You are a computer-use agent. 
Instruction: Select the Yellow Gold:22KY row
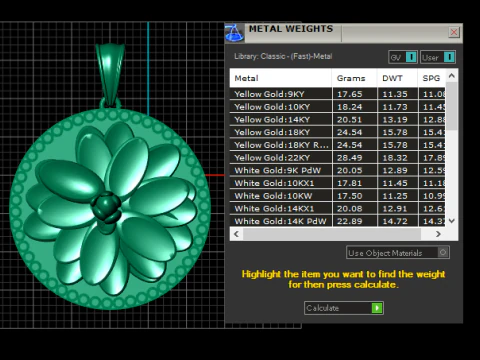pos(338,158)
